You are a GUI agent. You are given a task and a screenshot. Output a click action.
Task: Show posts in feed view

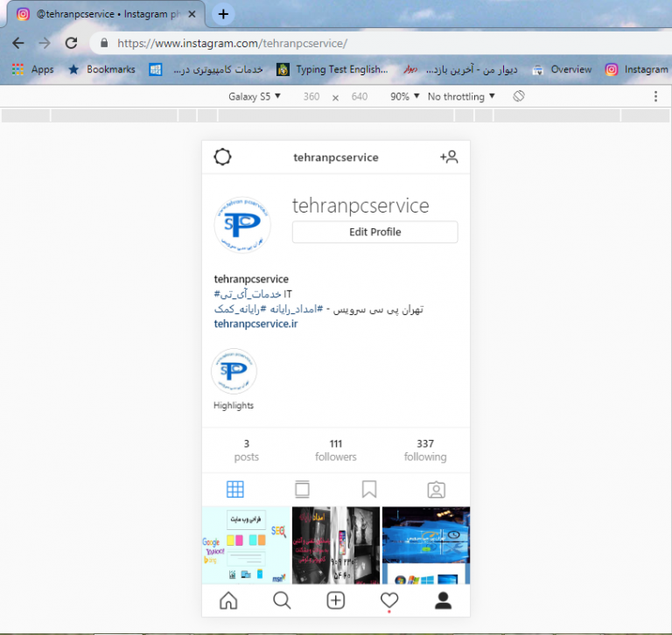pyautogui.click(x=302, y=489)
